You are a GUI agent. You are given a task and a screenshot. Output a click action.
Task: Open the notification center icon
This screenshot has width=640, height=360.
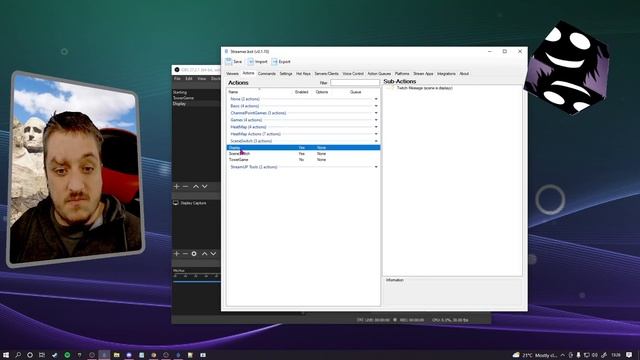point(629,355)
